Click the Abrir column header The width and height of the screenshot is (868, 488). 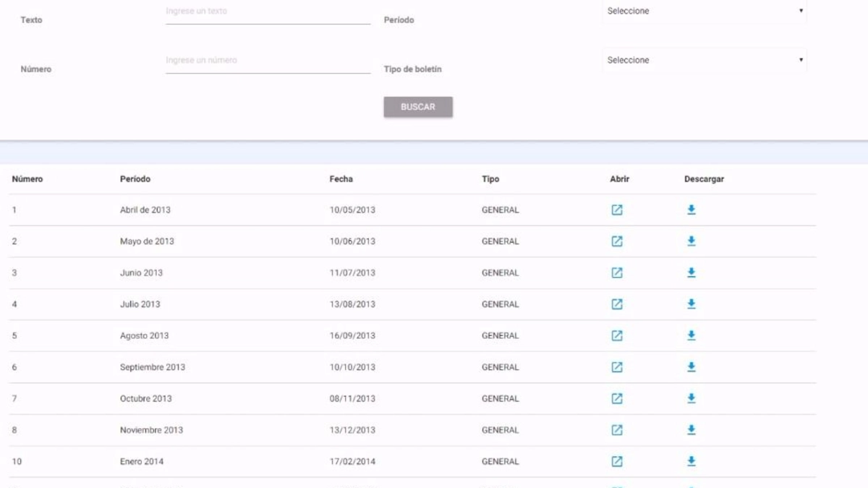click(620, 179)
